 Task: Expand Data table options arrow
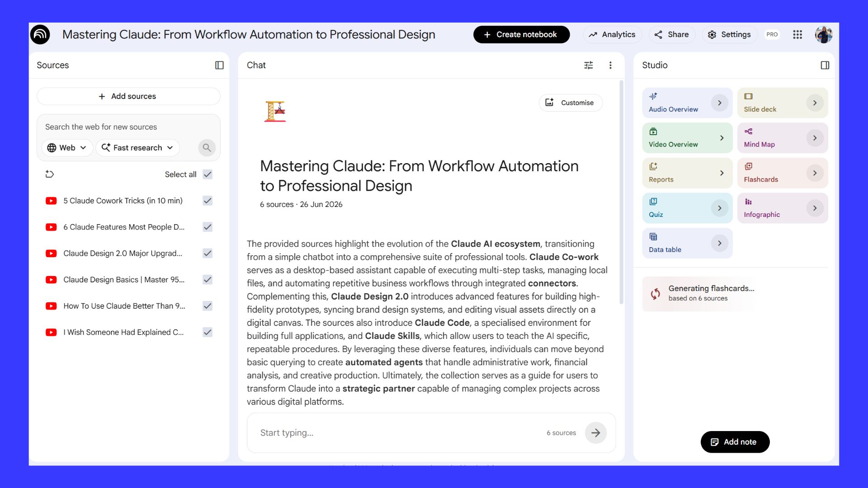[720, 243]
